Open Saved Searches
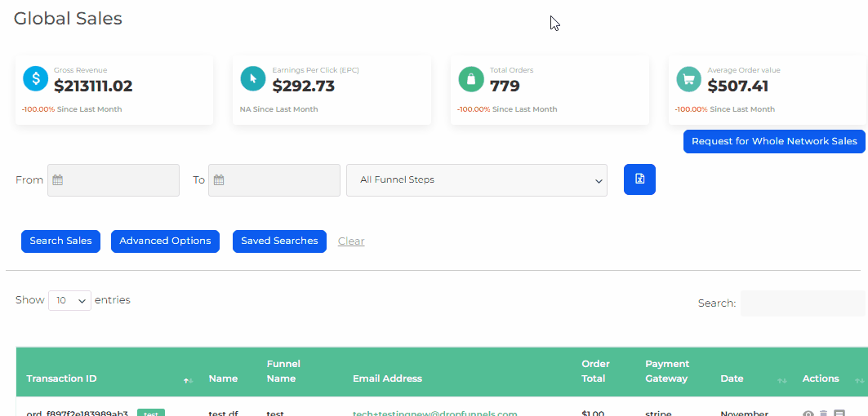The height and width of the screenshot is (416, 868). (x=279, y=241)
